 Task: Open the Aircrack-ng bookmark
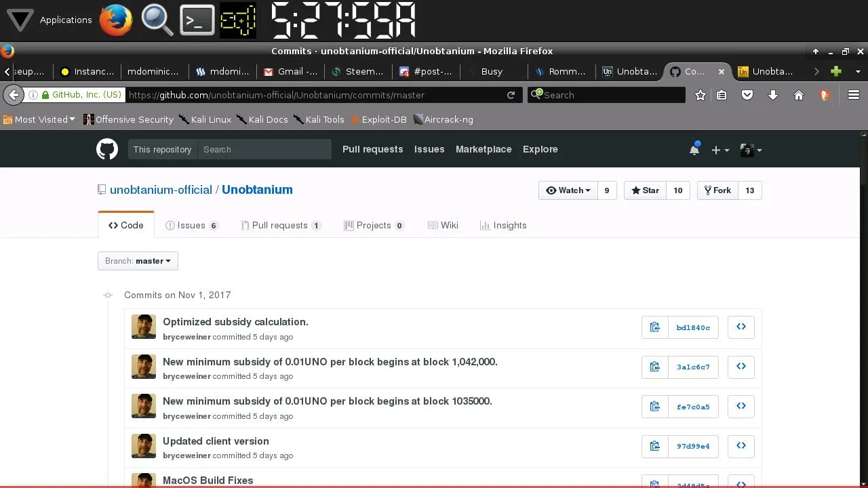[443, 119]
